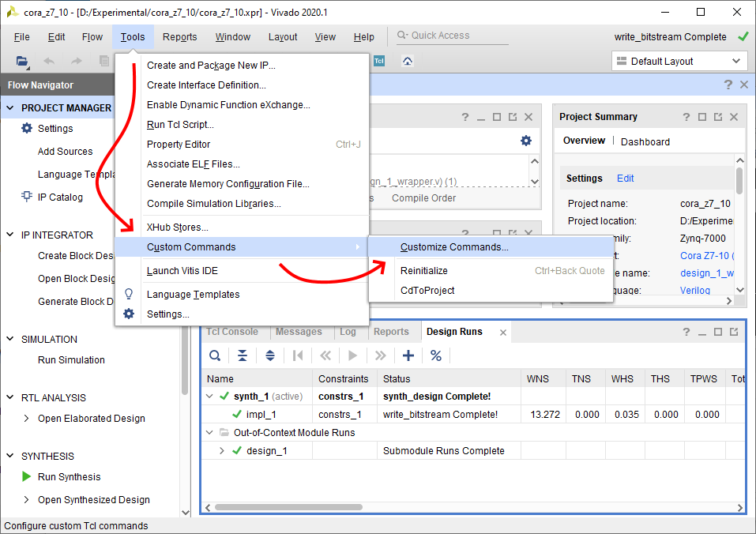756x534 pixels.
Task: Switch to the Dashboard tab in Project Summary
Action: click(x=644, y=140)
